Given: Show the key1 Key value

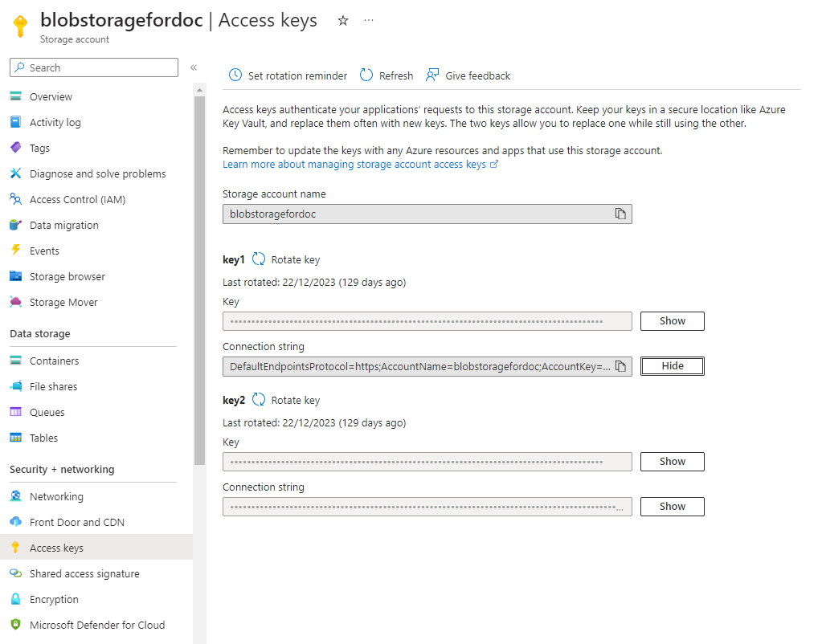Looking at the screenshot, I should 672,320.
